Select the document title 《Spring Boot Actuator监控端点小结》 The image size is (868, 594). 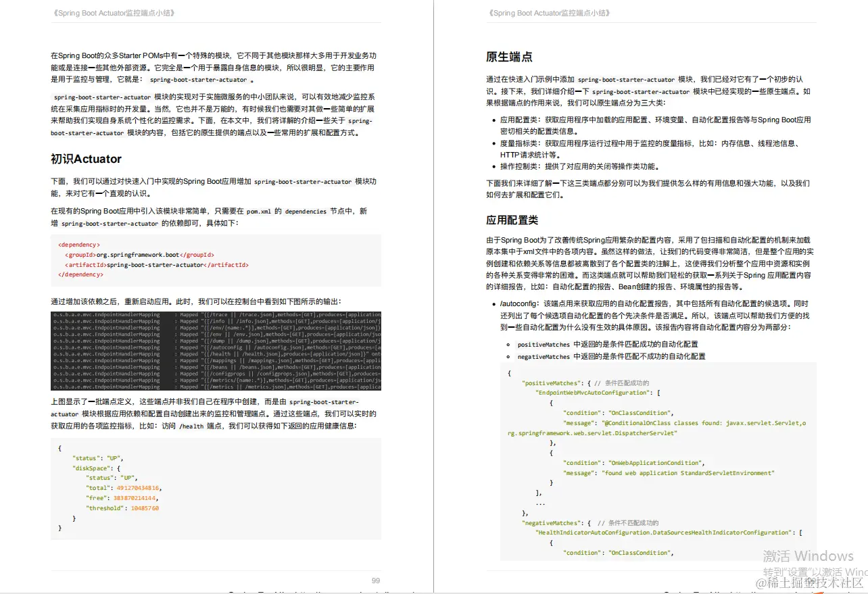point(114,12)
